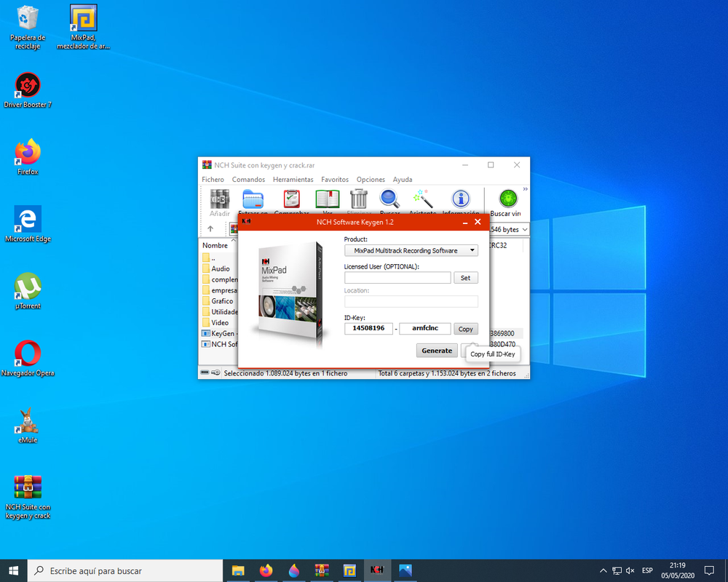Minimize the NCH Software Keygen window

464,223
